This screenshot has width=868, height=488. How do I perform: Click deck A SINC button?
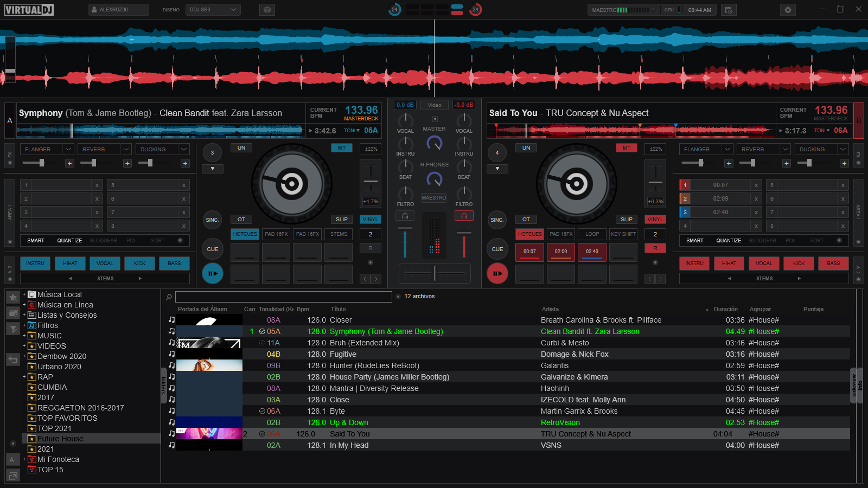[212, 220]
